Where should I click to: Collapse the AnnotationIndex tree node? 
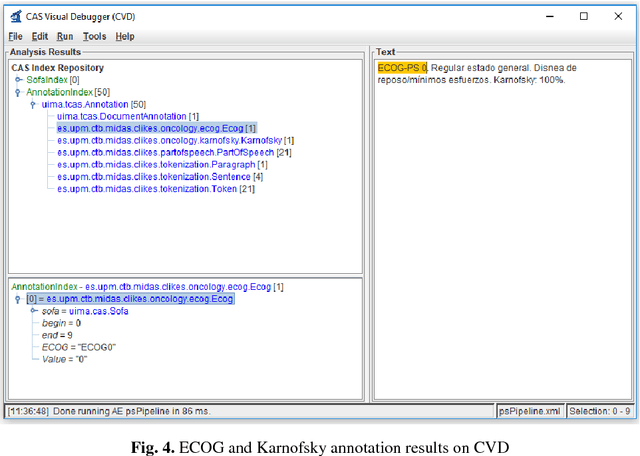pos(19,92)
